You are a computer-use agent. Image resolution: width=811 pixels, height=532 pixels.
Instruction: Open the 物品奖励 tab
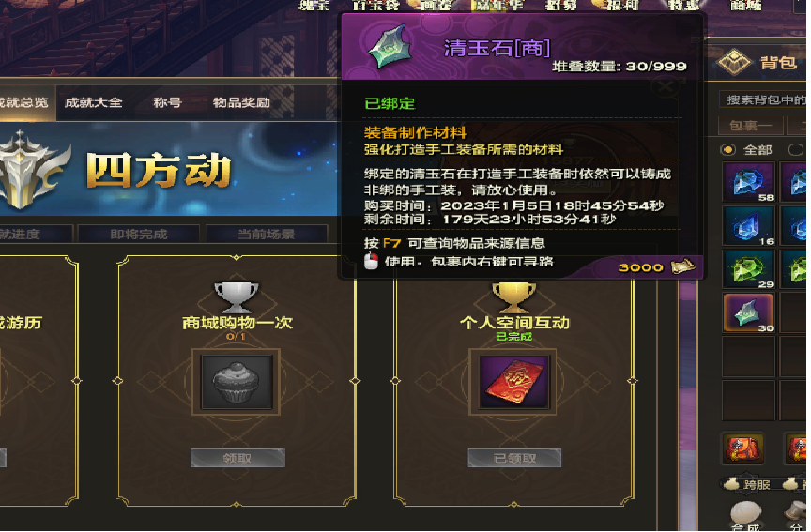tap(241, 102)
